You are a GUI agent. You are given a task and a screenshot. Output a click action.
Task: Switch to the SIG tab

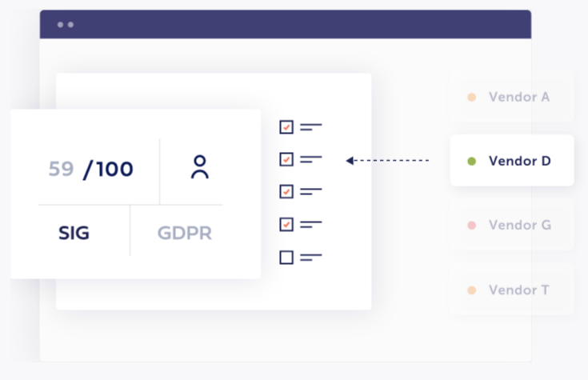(74, 233)
